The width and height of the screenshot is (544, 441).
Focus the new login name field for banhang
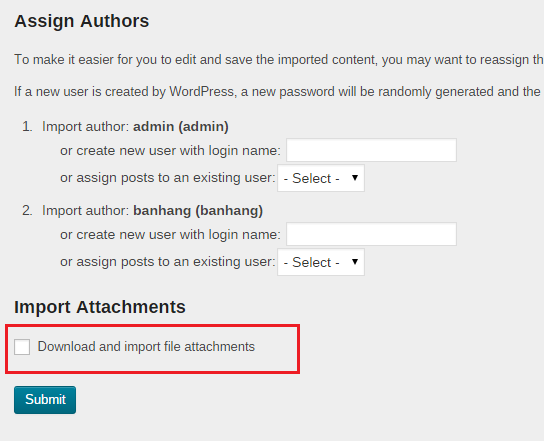pyautogui.click(x=371, y=234)
